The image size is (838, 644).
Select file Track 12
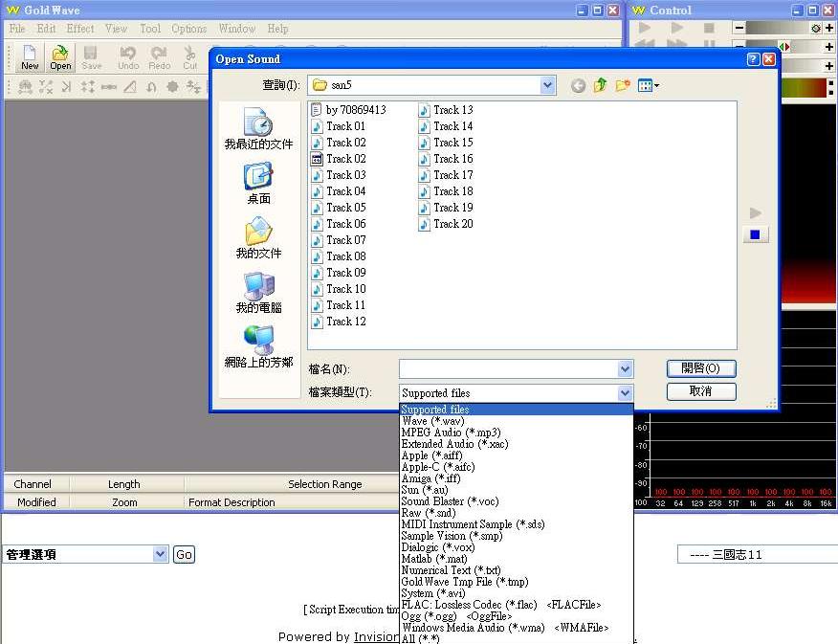tap(339, 322)
